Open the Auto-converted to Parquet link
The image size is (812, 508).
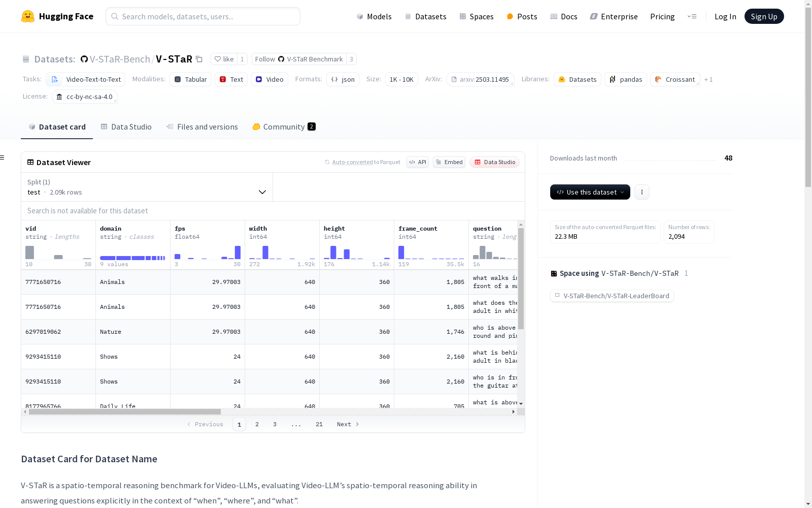coord(366,162)
